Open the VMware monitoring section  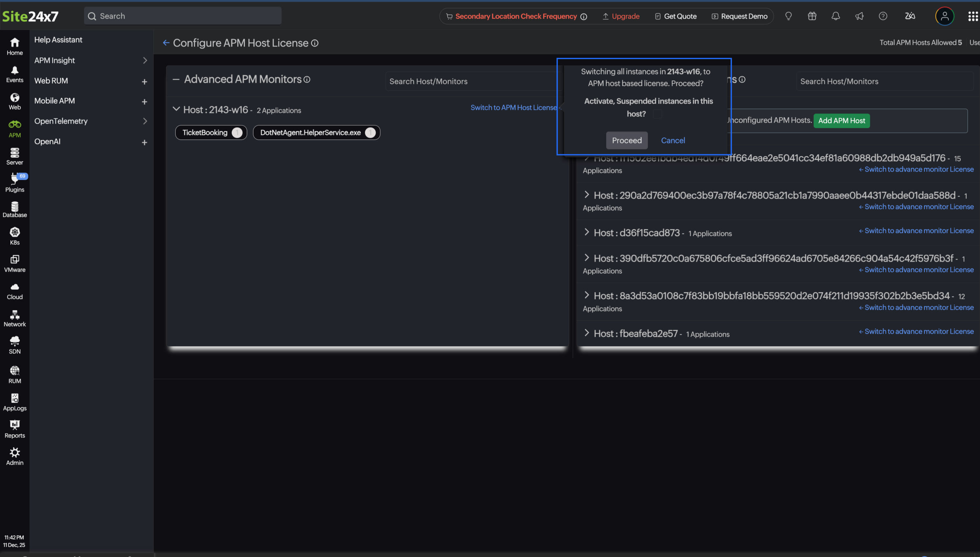point(14,263)
